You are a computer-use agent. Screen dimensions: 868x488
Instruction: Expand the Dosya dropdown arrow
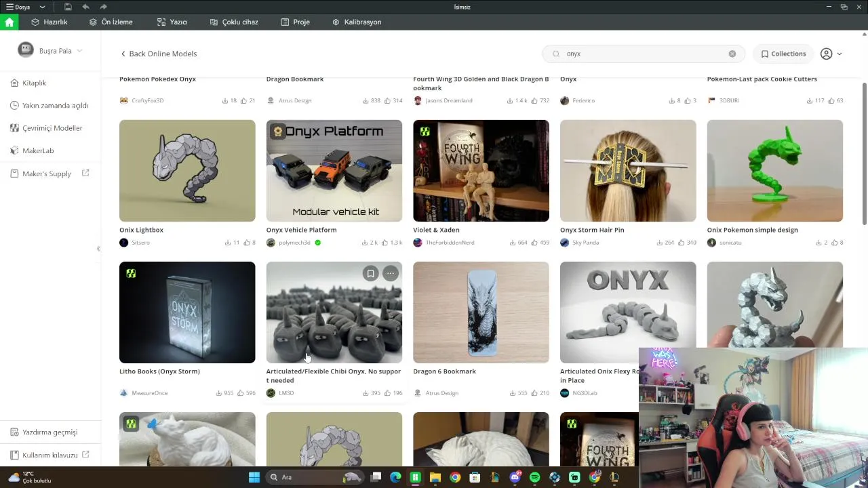click(42, 7)
